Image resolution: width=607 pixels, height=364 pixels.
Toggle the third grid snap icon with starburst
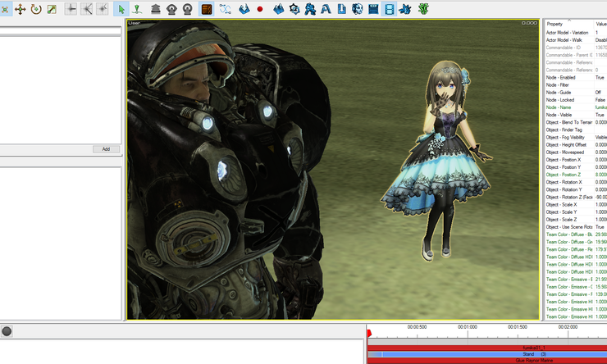103,9
